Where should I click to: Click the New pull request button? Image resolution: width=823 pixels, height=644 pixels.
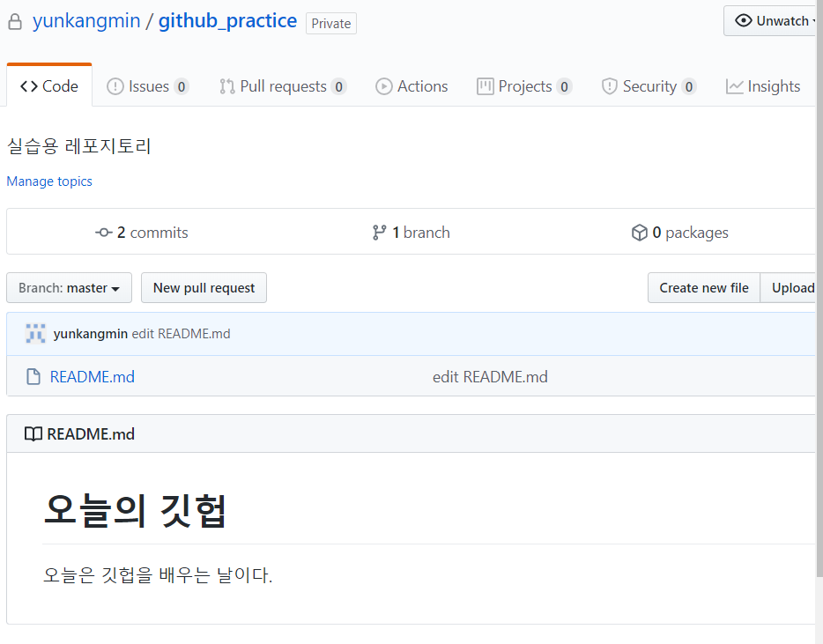pyautogui.click(x=204, y=287)
